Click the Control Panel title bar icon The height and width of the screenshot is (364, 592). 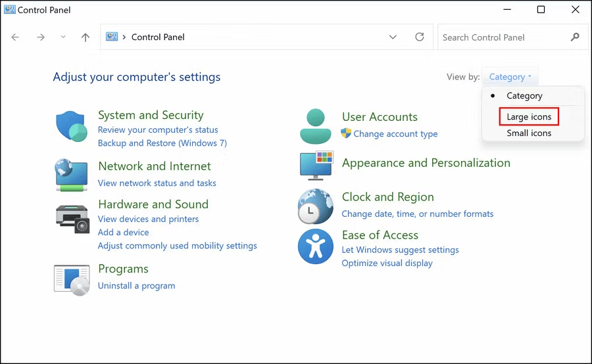[9, 9]
